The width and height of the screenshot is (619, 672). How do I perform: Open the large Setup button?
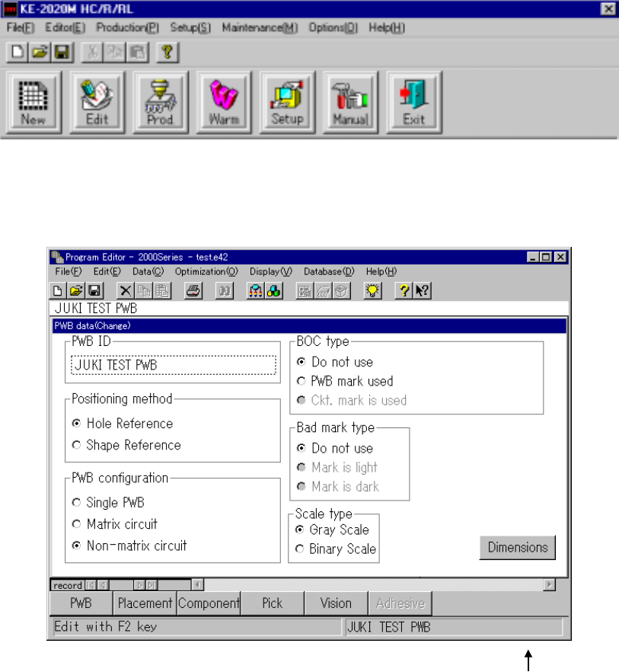pos(287,102)
